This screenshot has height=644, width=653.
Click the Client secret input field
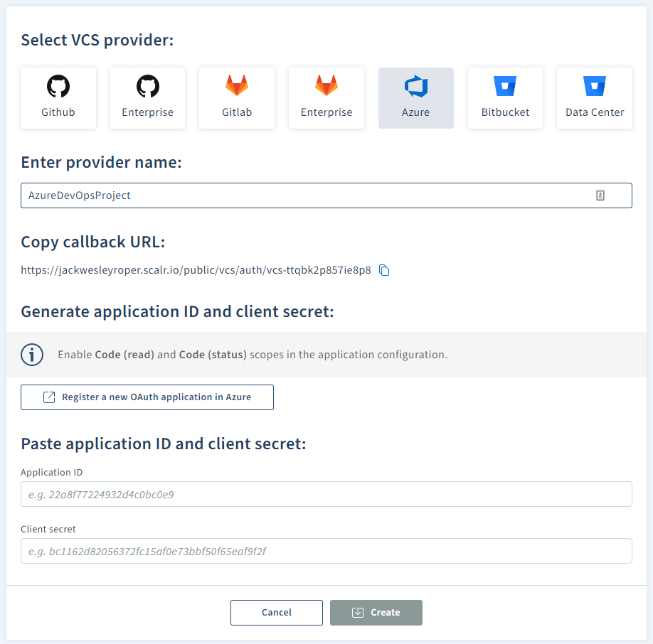[326, 550]
